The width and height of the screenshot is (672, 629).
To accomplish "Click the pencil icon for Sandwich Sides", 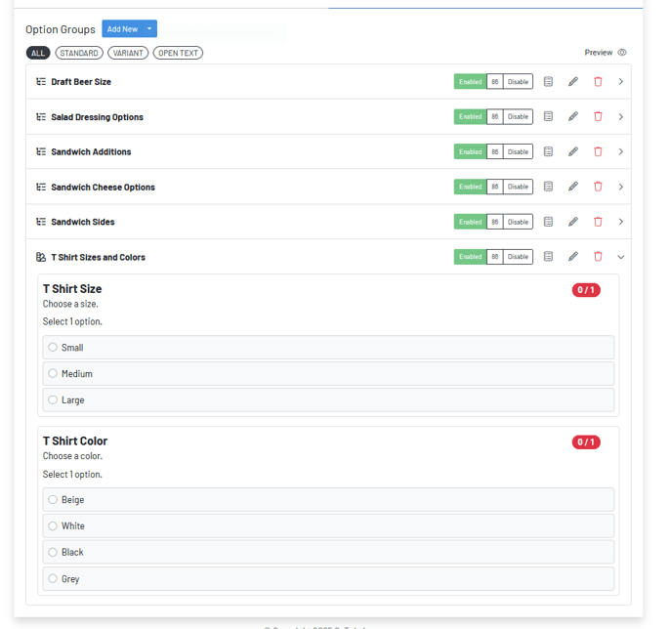I will 573,222.
